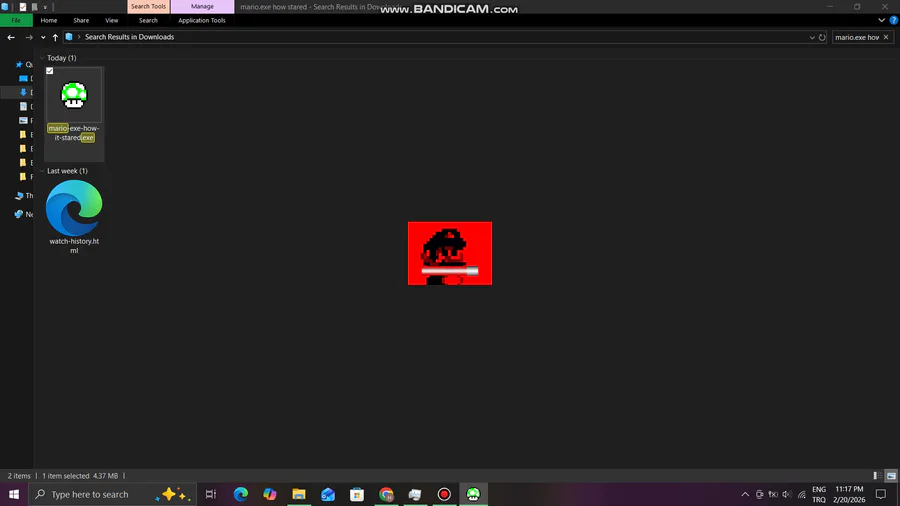The image size is (900, 506).
Task: Click New folder icon in title bar
Action: click(x=34, y=7)
